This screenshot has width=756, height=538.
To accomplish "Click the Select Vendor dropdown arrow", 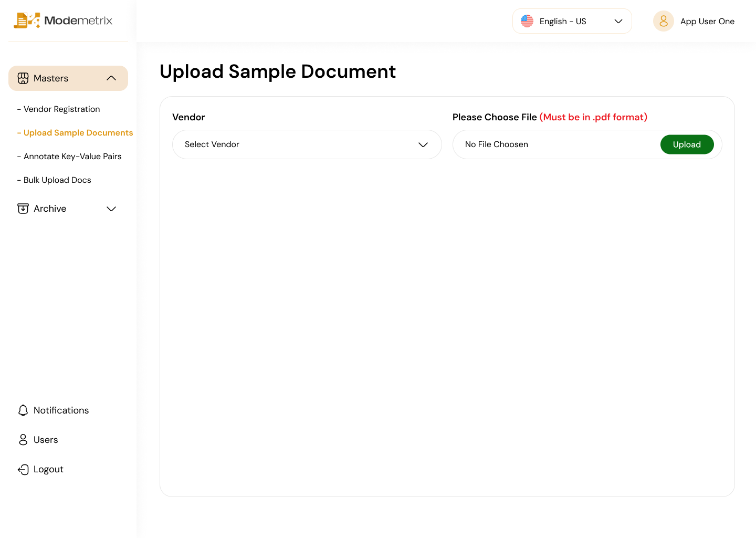I will (423, 144).
